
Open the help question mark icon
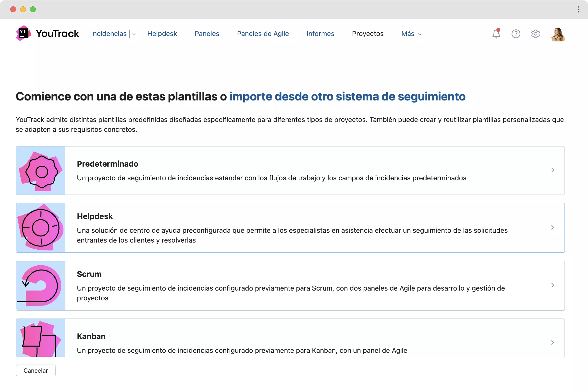(x=516, y=34)
